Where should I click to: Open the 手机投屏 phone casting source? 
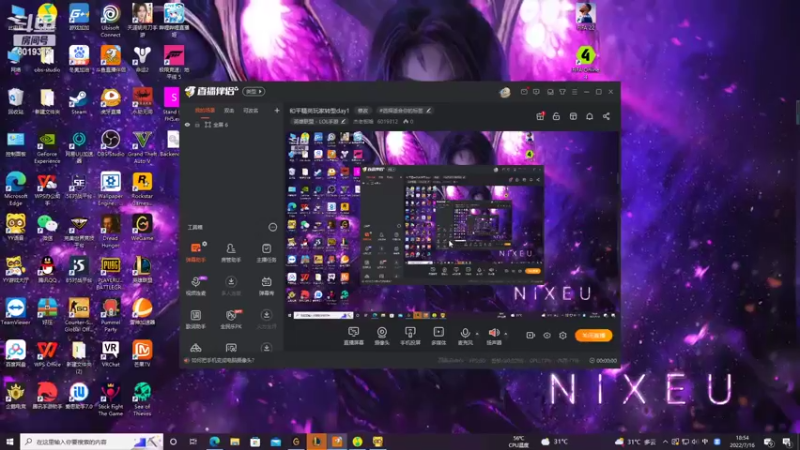click(410, 336)
